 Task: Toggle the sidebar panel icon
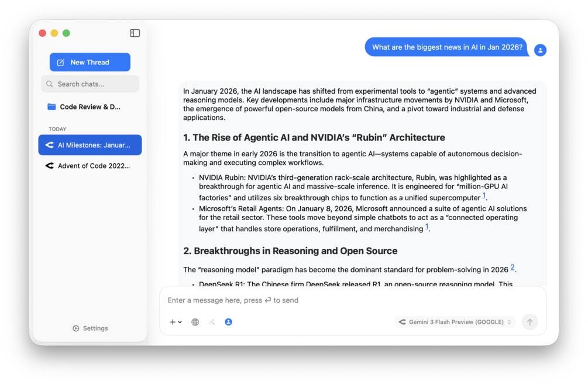(x=135, y=33)
